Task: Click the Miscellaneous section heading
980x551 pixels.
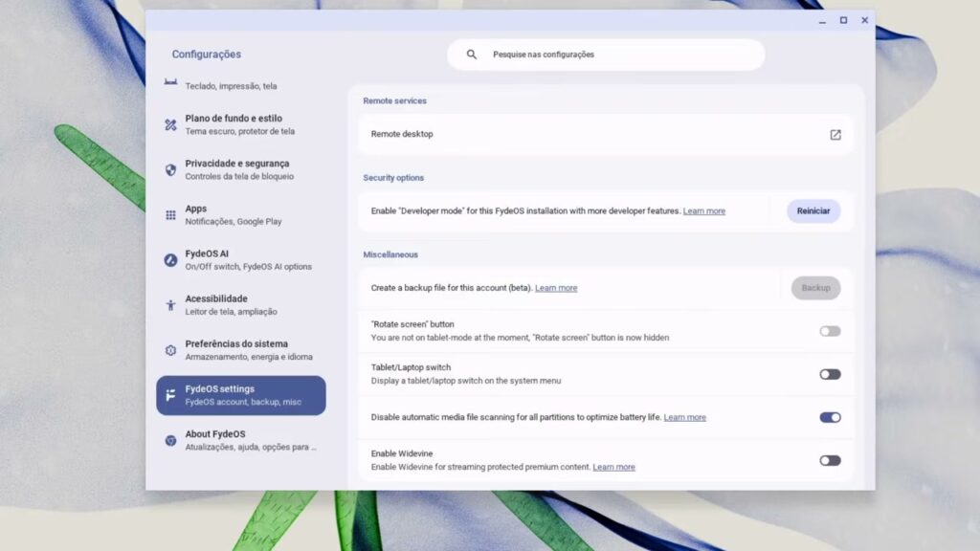Action: click(390, 254)
